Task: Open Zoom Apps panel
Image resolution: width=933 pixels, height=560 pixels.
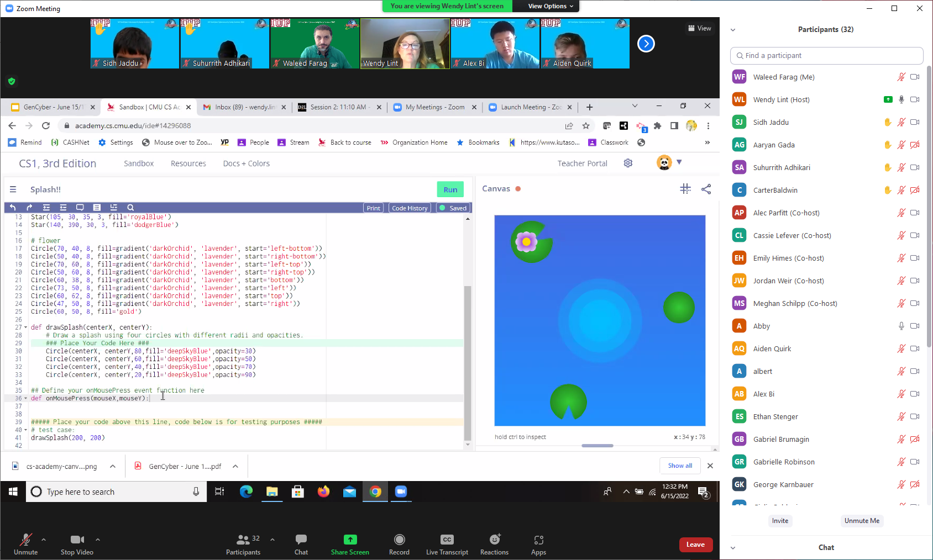Action: [538, 544]
